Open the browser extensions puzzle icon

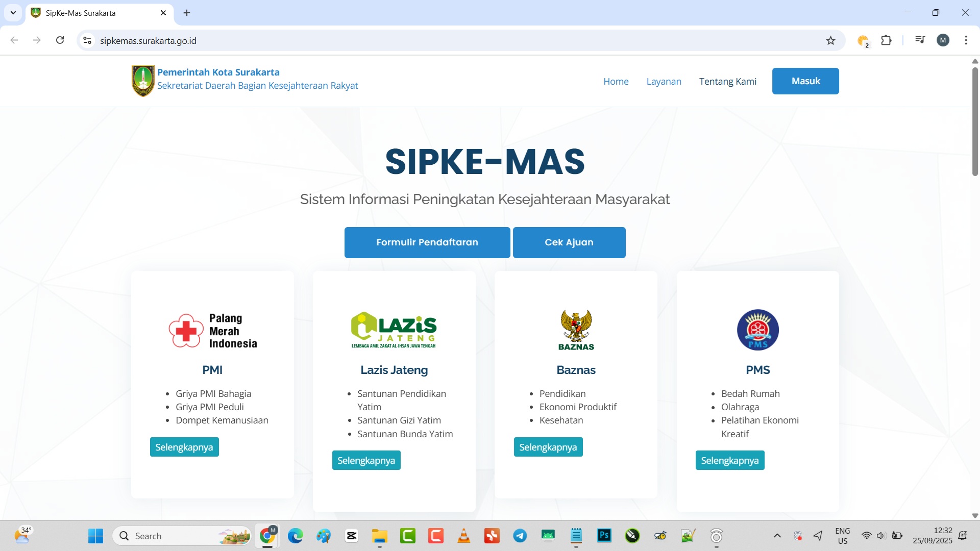pos(886,40)
